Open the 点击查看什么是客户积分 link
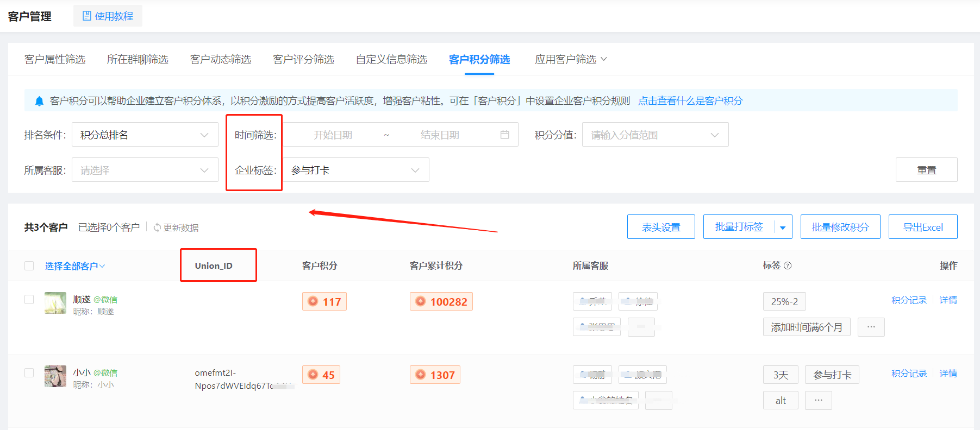980x430 pixels. click(x=690, y=101)
